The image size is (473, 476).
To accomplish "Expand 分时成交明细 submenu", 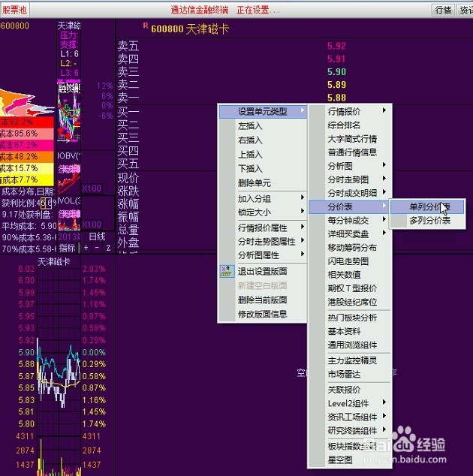I will [351, 193].
